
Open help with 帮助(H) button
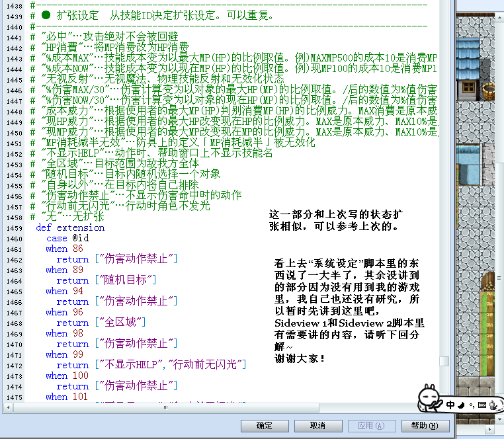click(x=425, y=426)
